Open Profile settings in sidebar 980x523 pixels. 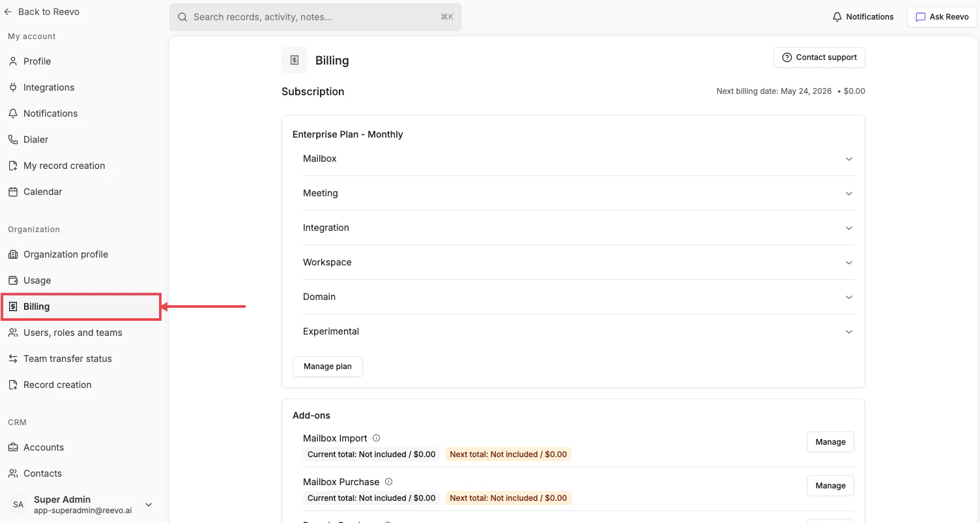pyautogui.click(x=81, y=61)
